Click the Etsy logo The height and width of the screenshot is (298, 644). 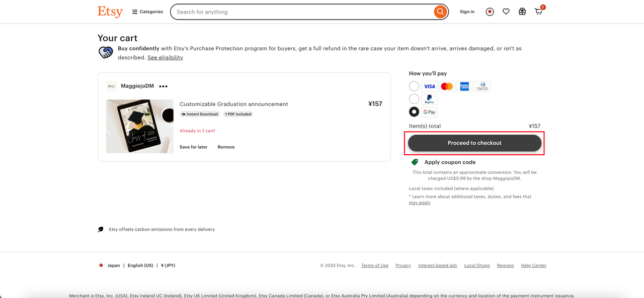(x=110, y=12)
